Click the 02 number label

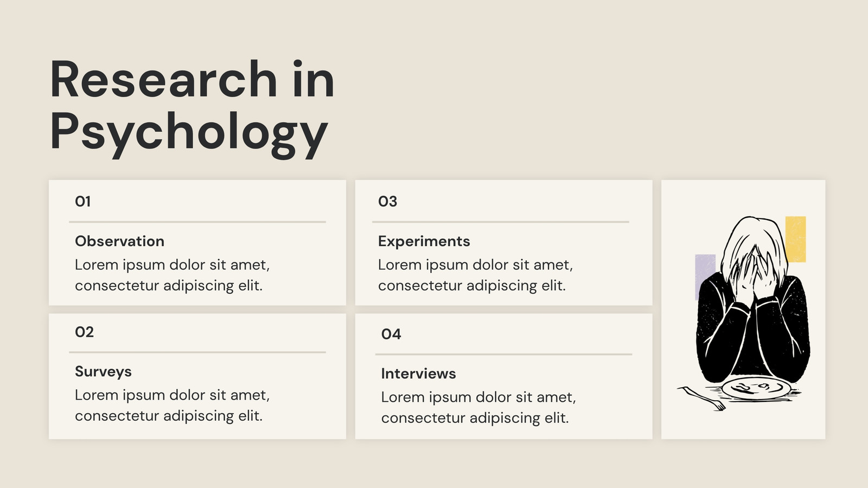click(x=84, y=332)
